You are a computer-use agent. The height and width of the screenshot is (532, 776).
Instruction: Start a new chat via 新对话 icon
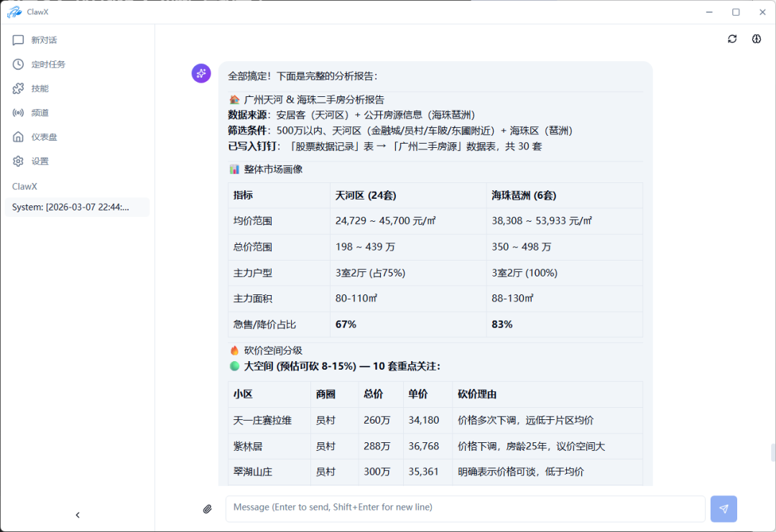coord(18,40)
